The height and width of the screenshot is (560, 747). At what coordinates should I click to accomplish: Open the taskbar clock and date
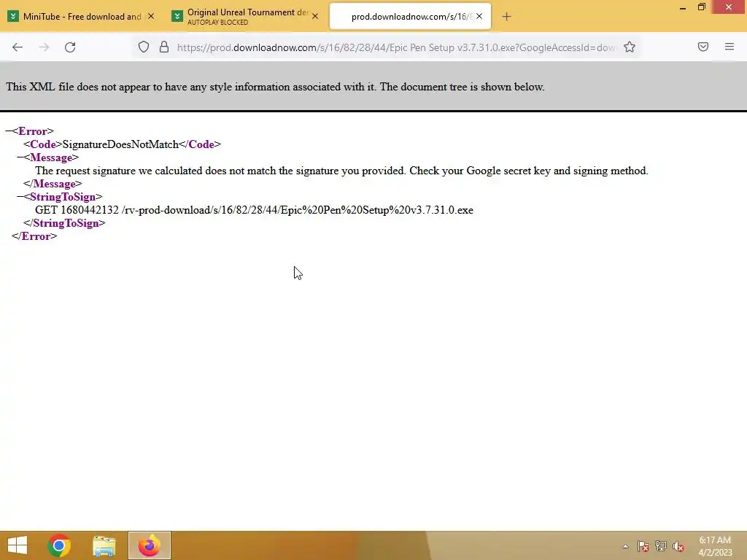(x=715, y=545)
